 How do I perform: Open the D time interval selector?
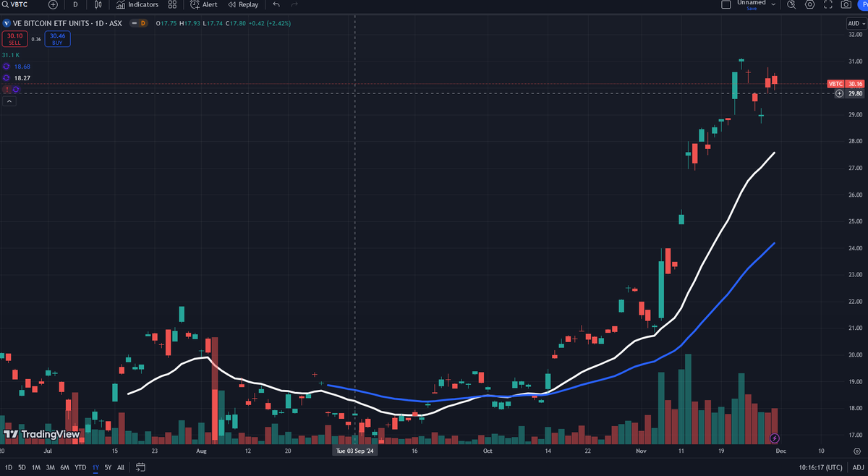pos(75,4)
